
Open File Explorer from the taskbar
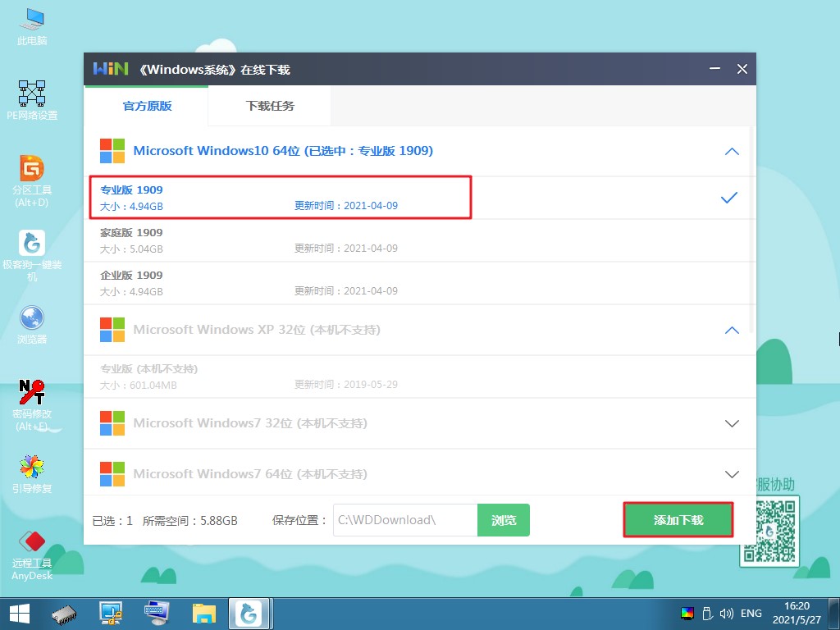click(204, 615)
